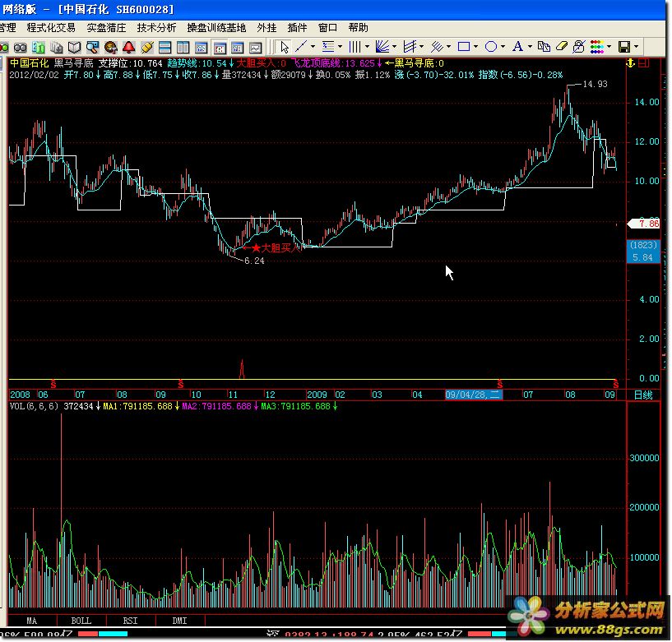Open the open-book toolbar icon

click(x=75, y=47)
